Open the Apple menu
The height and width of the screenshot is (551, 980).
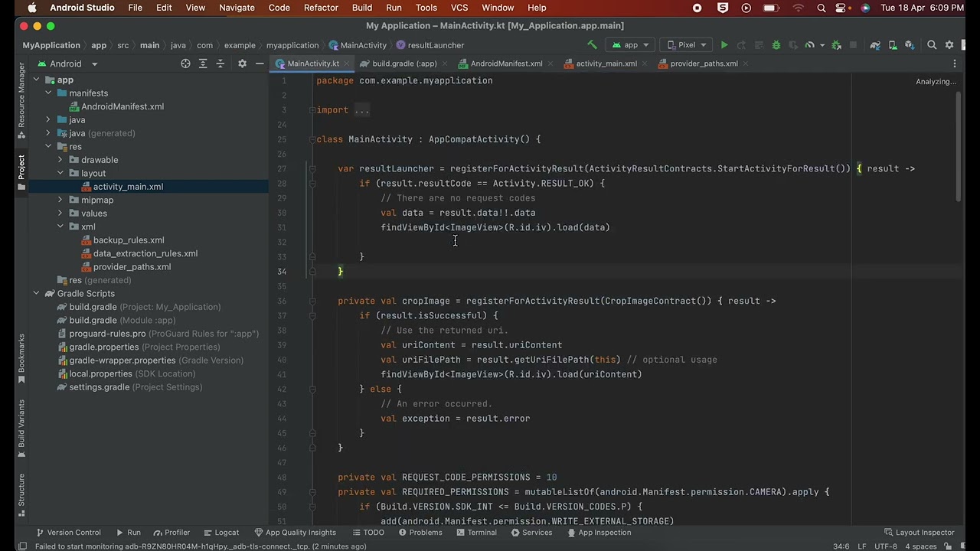pyautogui.click(x=31, y=8)
